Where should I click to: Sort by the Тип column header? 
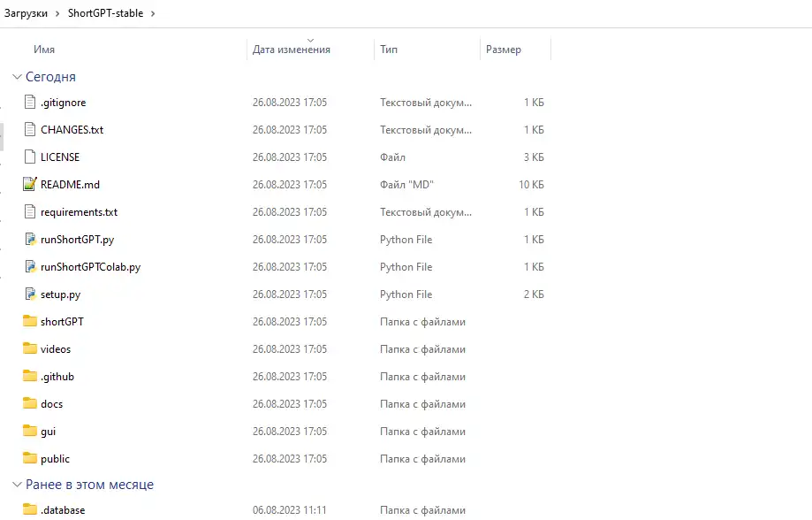tap(389, 50)
